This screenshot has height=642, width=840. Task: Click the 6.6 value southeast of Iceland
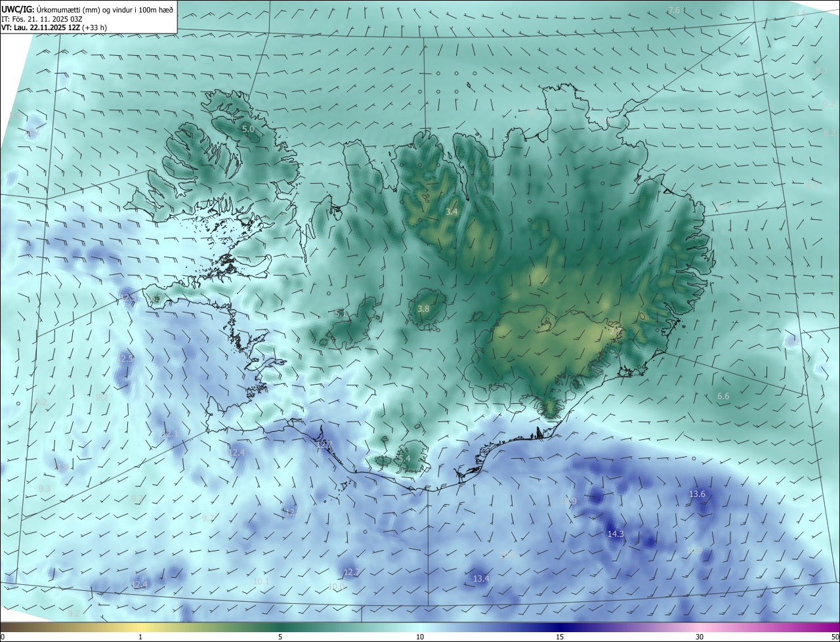(x=723, y=396)
